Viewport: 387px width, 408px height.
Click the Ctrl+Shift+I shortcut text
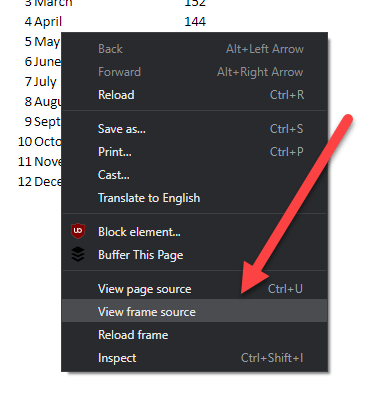272,358
